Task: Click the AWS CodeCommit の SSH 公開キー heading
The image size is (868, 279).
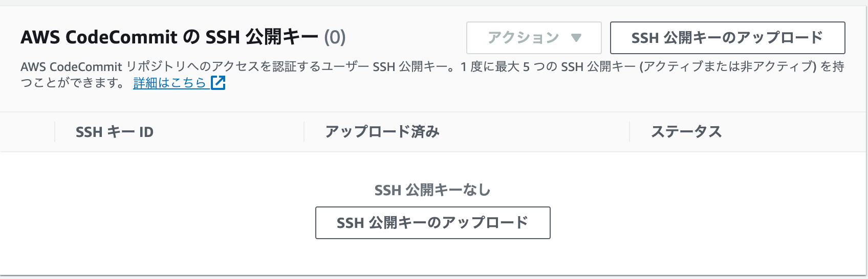Action: tap(169, 37)
